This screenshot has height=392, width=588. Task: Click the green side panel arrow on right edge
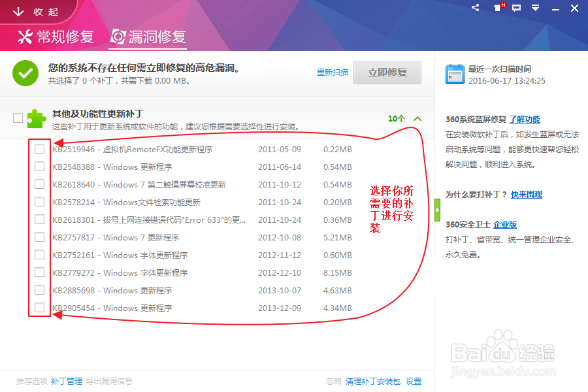point(437,210)
